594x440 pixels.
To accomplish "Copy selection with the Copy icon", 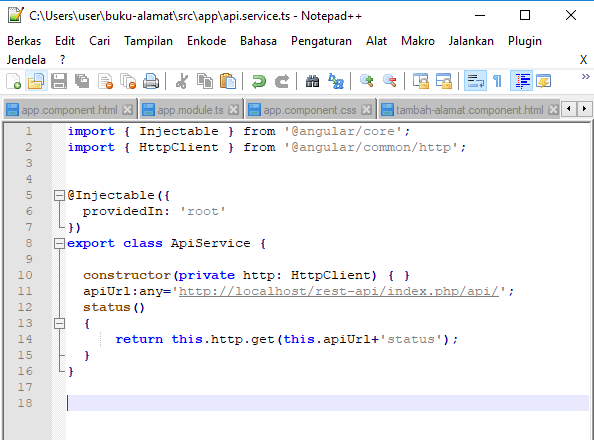I will (205, 81).
